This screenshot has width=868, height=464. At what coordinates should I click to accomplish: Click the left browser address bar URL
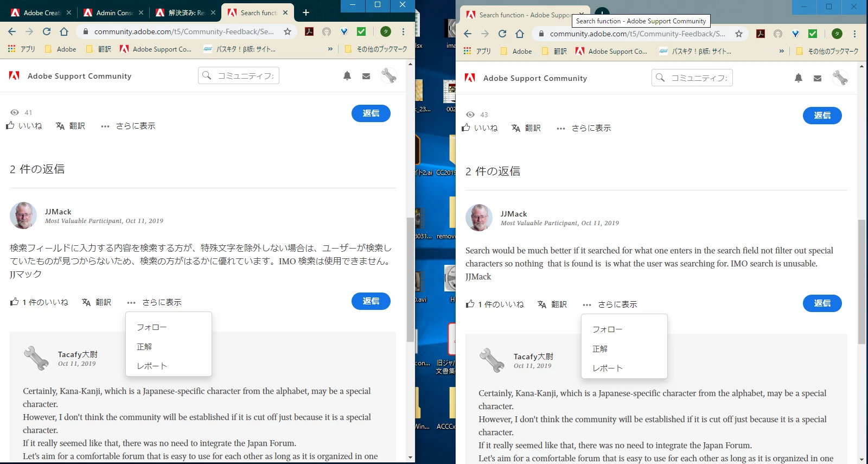click(x=184, y=31)
